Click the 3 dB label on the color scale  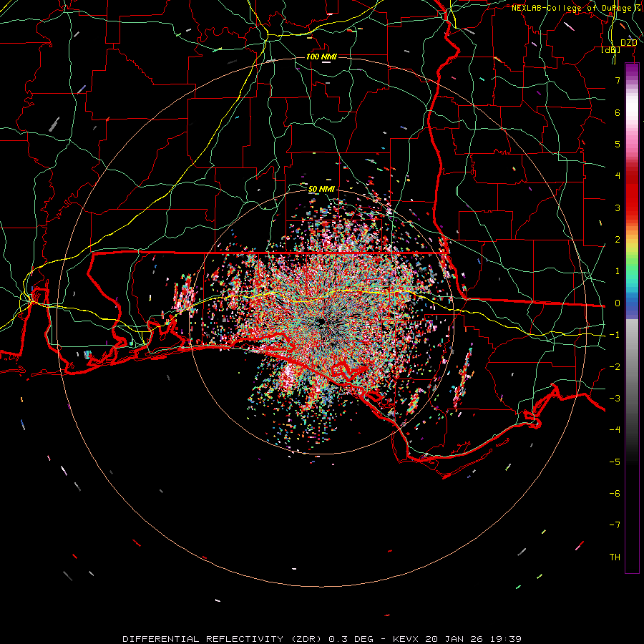(618, 208)
